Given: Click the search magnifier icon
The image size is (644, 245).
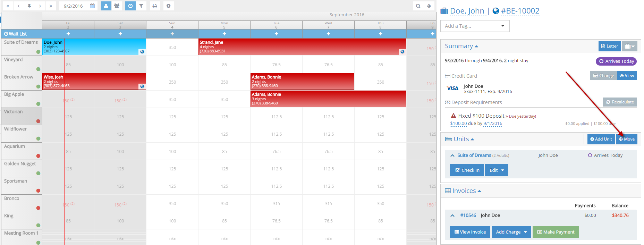Looking at the screenshot, I should [418, 6].
